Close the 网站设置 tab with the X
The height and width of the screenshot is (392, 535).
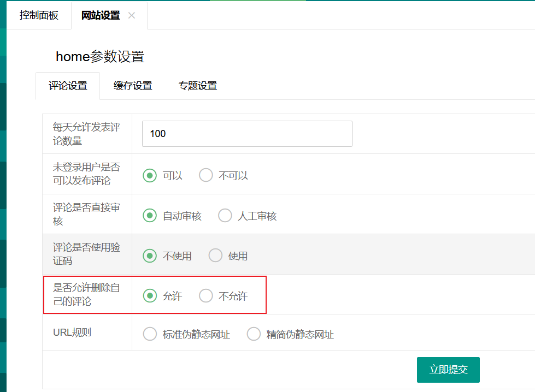[132, 16]
